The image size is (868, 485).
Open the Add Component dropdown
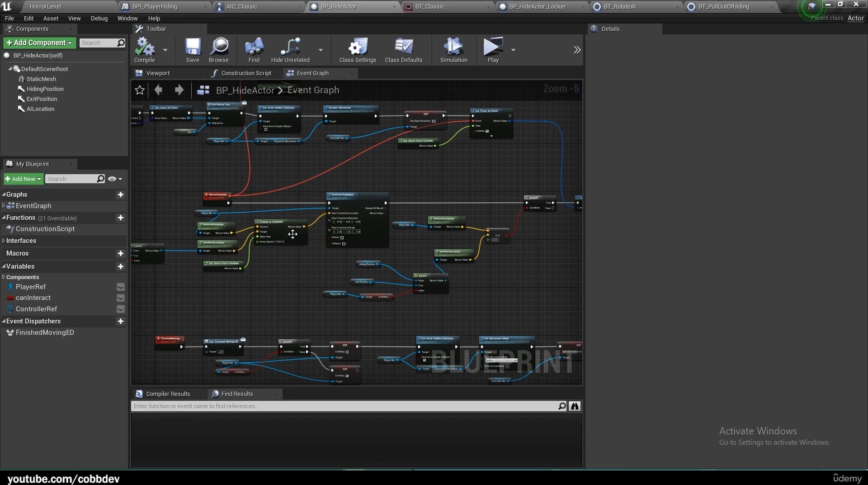point(39,43)
